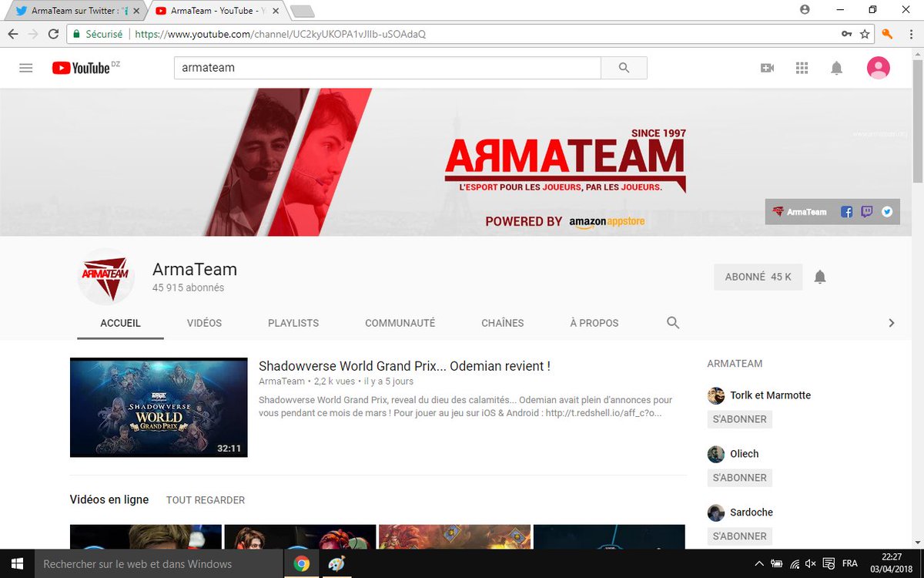
Task: Open the Playlists tab
Action: click(293, 323)
